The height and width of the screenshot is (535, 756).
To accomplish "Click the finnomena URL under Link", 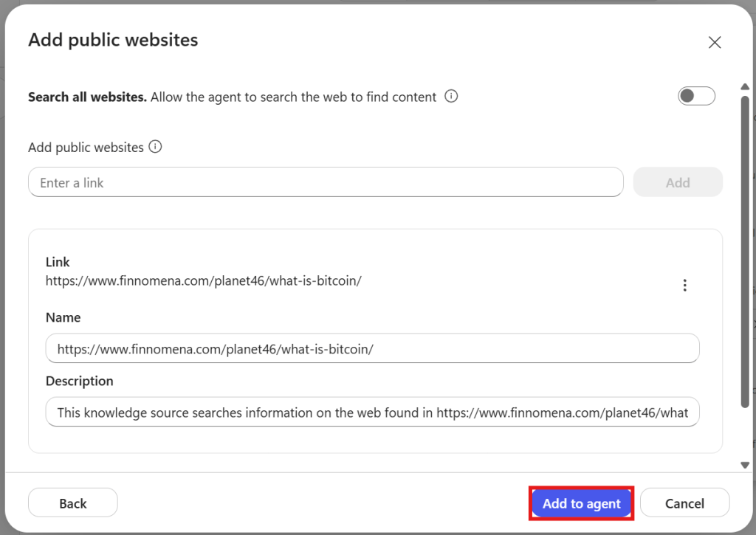I will pos(204,281).
